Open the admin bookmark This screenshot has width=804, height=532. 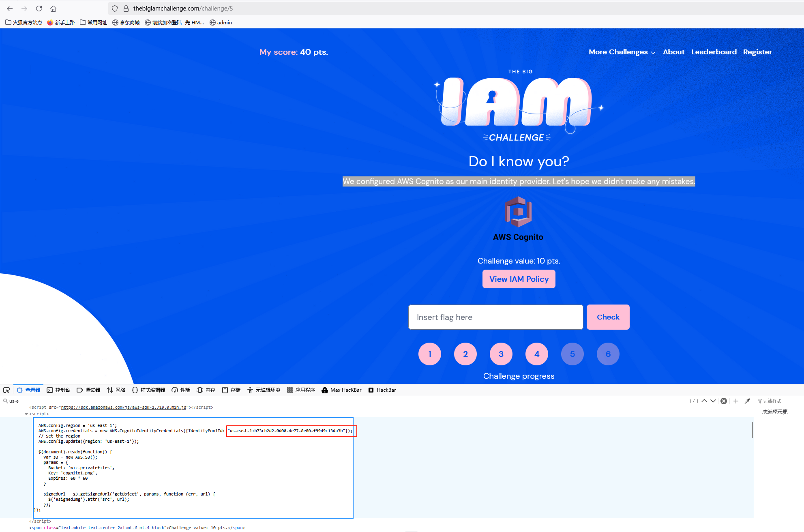click(221, 22)
